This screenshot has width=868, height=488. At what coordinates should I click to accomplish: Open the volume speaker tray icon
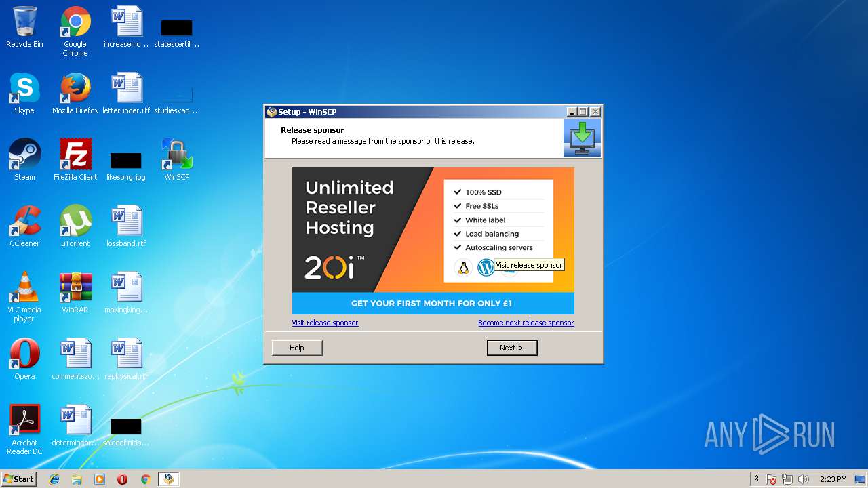[804, 479]
